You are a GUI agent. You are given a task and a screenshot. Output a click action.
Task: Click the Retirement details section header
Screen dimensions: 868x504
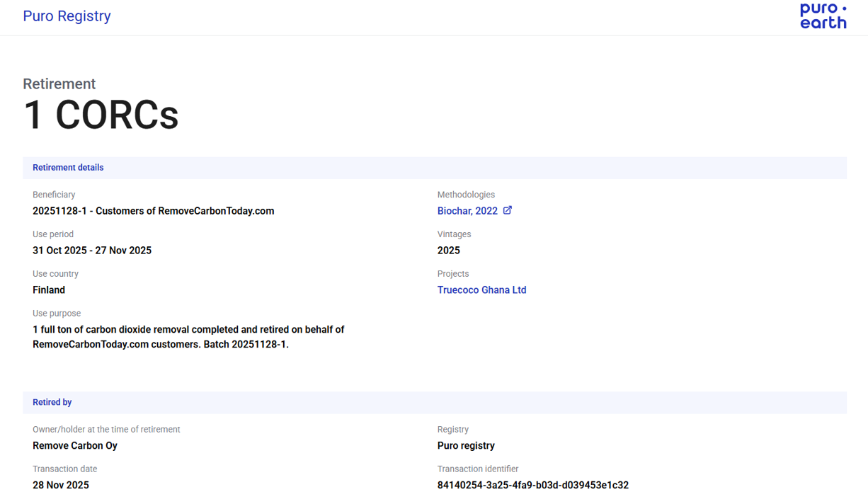[68, 168]
